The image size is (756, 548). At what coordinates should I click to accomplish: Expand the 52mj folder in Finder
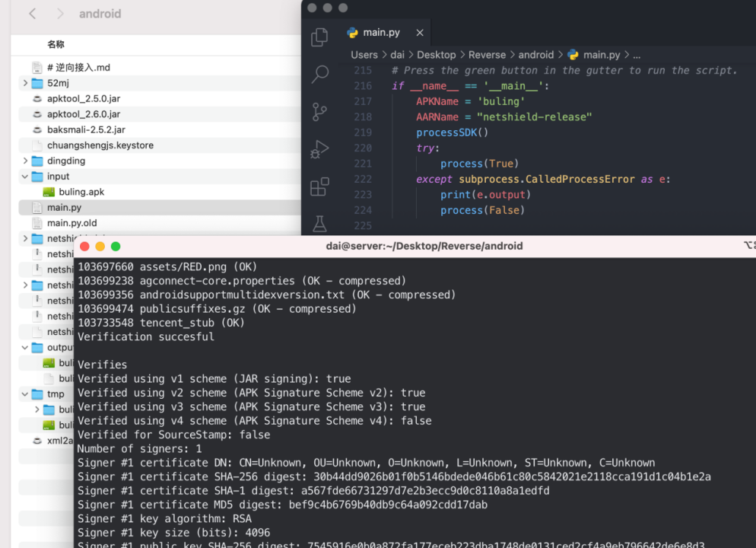(x=25, y=83)
